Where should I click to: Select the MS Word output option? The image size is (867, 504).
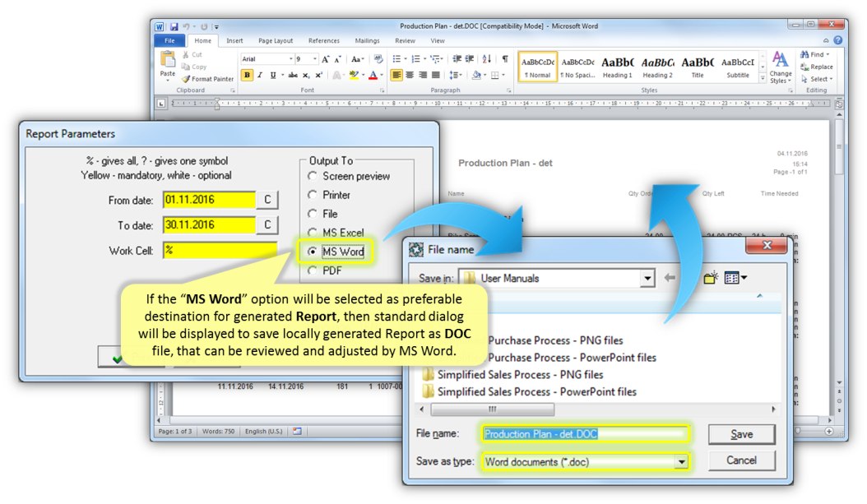[313, 252]
